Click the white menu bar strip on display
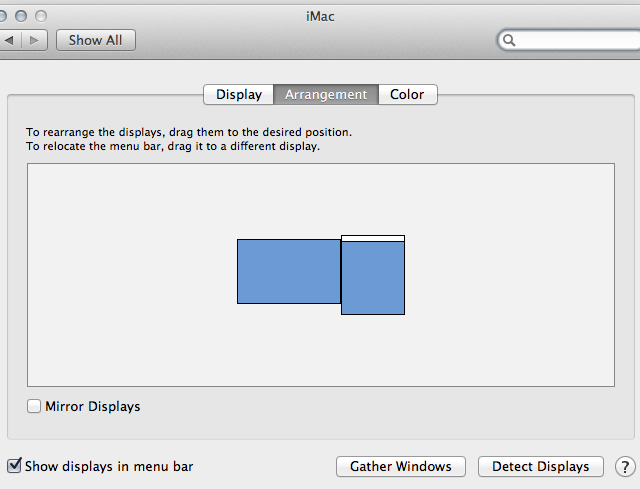 (373, 238)
